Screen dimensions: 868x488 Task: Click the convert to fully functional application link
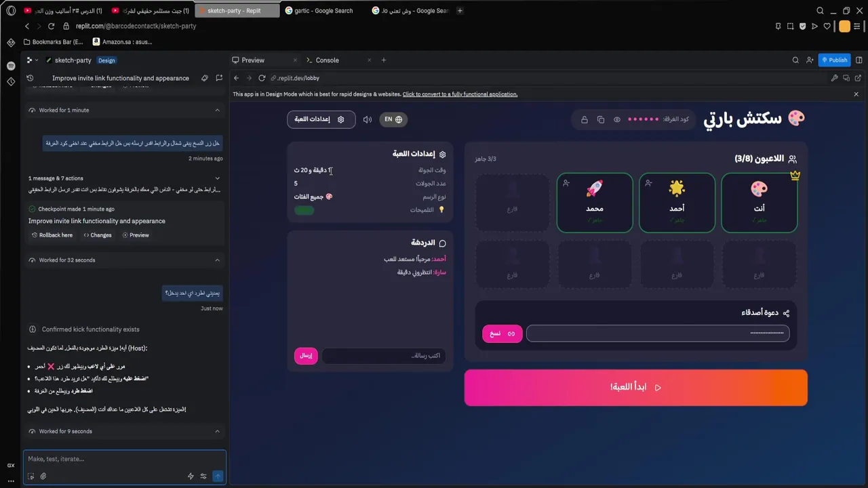(x=460, y=94)
